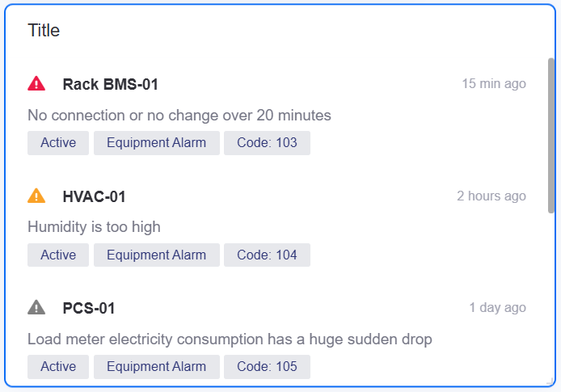Click the widget 'Title' heading
The image size is (561, 392).
[x=44, y=31]
